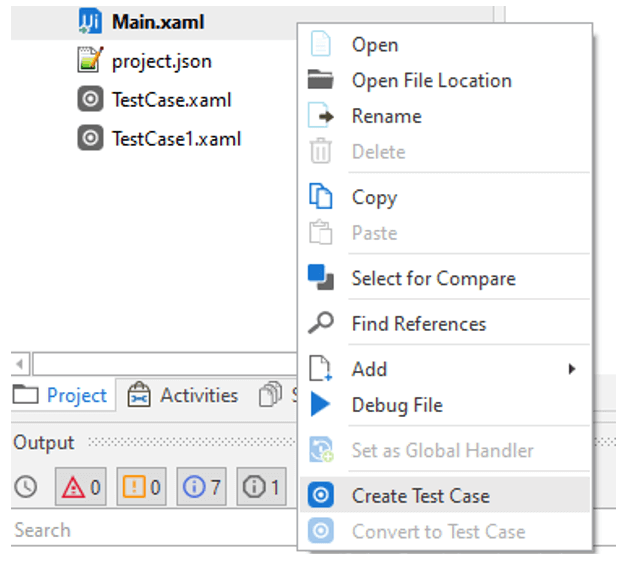Click the Output panel Search field

pyautogui.click(x=150, y=530)
